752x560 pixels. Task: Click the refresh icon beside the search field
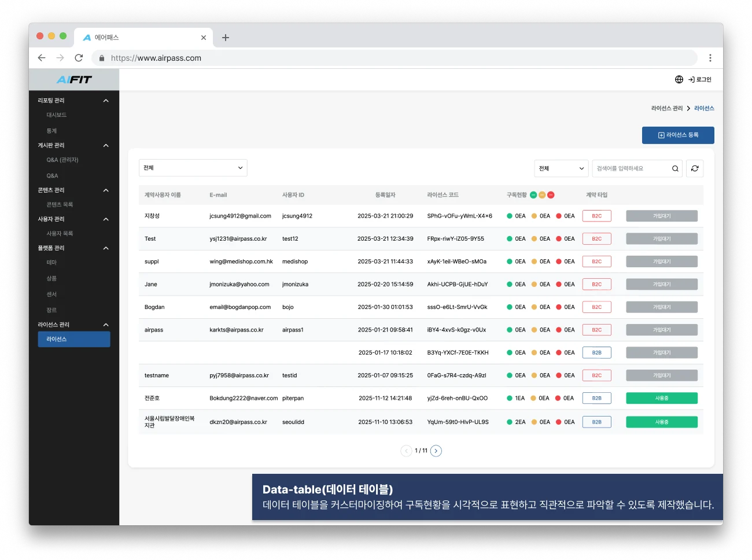pyautogui.click(x=695, y=168)
